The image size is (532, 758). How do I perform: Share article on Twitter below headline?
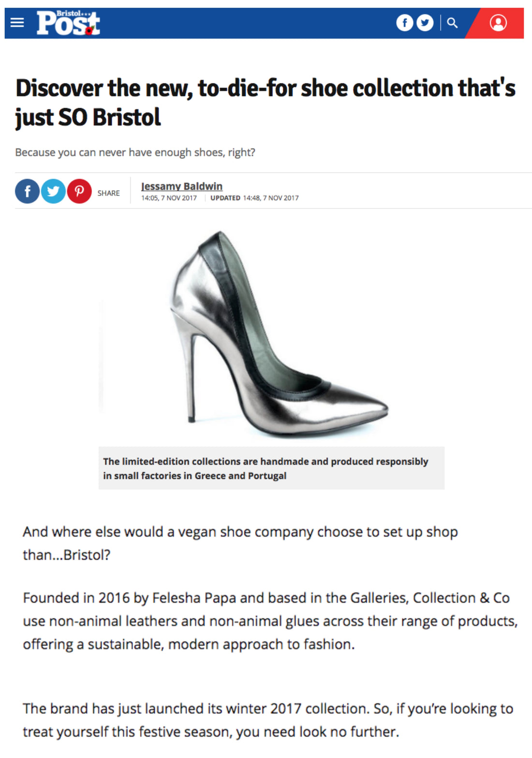[53, 192]
